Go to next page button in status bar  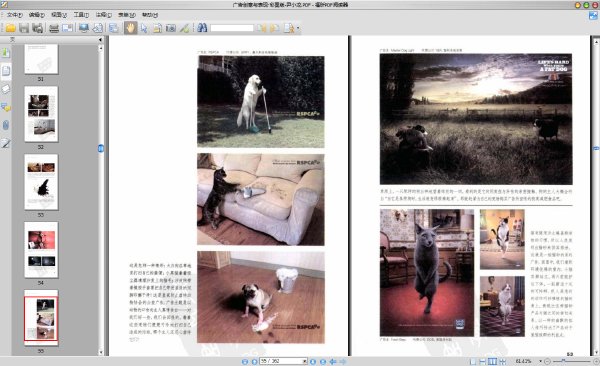click(313, 361)
